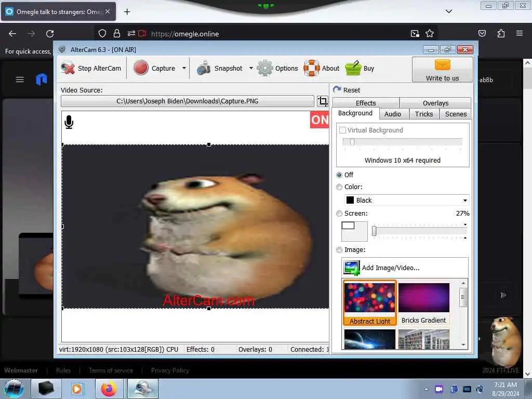Click the screen preview thumbnail box
Screen dimensions: 532x399
point(354,231)
